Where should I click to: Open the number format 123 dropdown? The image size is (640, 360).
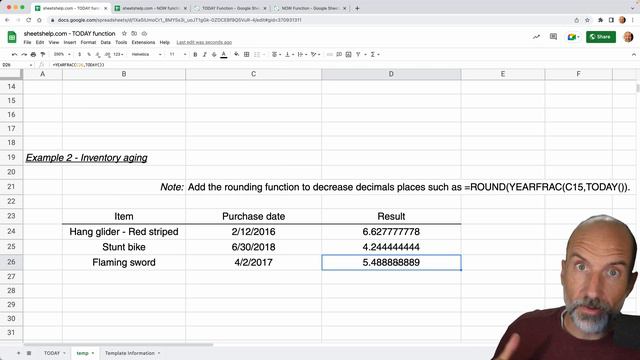118,54
